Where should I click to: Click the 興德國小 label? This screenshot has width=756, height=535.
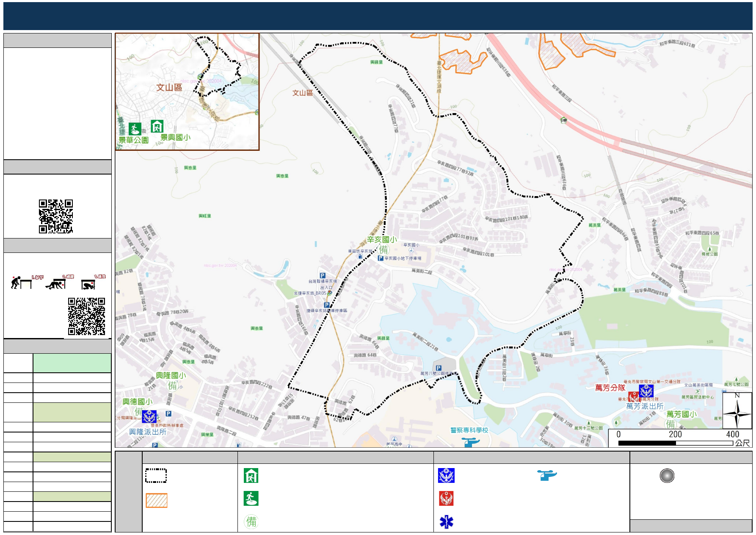[137, 402]
